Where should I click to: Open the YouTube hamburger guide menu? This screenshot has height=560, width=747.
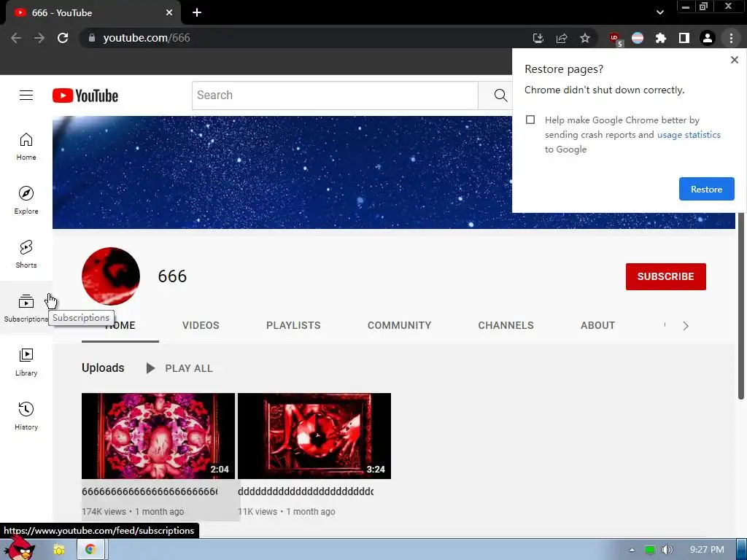point(26,96)
